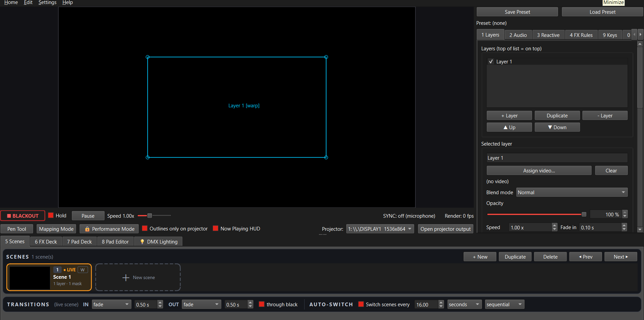Image resolution: width=644 pixels, height=320 pixels.
Task: Open the IN transition fade dropdown
Action: pos(111,305)
